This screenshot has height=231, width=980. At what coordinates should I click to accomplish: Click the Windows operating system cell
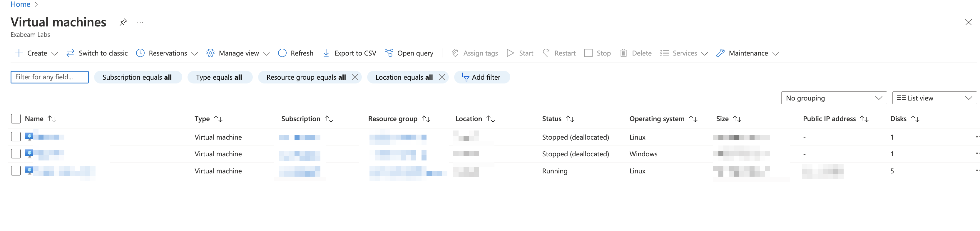point(643,154)
